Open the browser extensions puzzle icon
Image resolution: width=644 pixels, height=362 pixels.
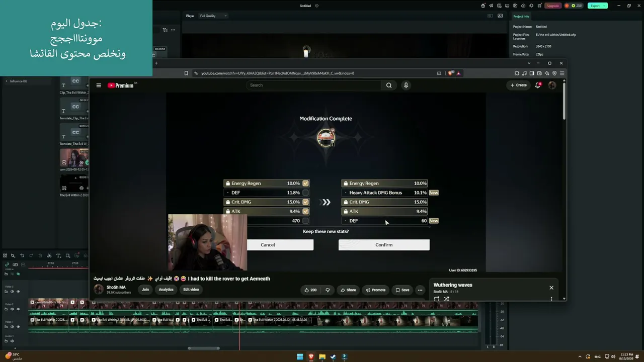point(517,73)
